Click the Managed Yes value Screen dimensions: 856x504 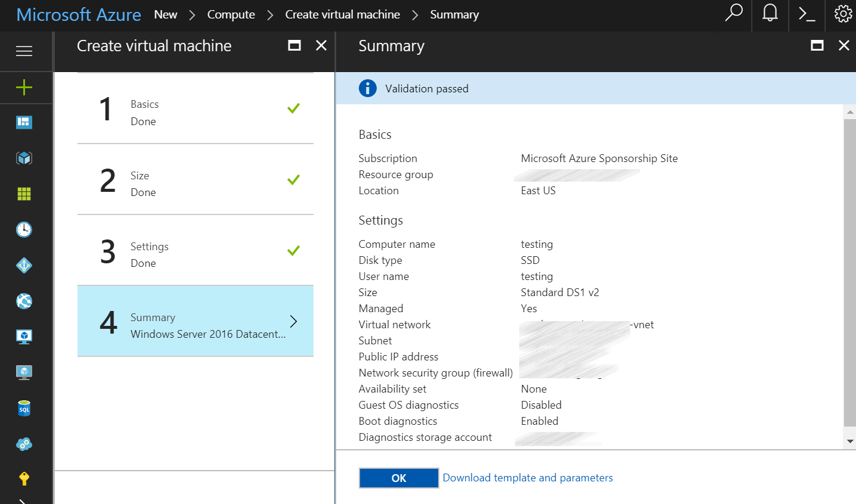tap(529, 309)
